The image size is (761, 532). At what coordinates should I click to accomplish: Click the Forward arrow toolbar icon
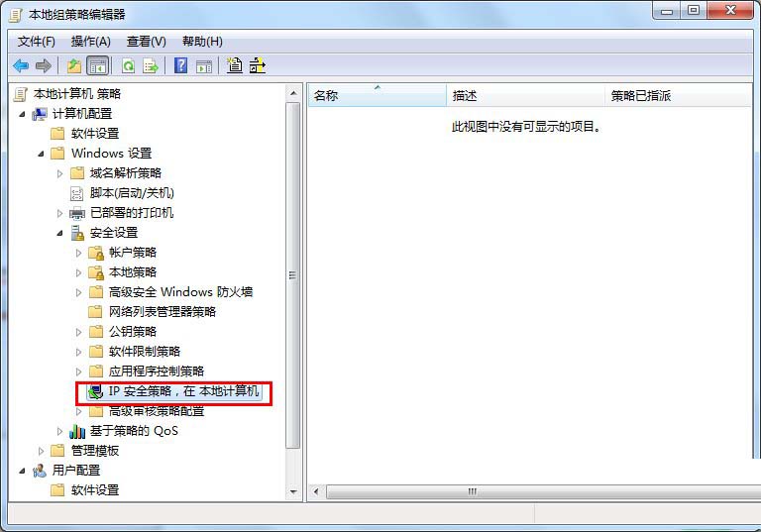pyautogui.click(x=44, y=65)
